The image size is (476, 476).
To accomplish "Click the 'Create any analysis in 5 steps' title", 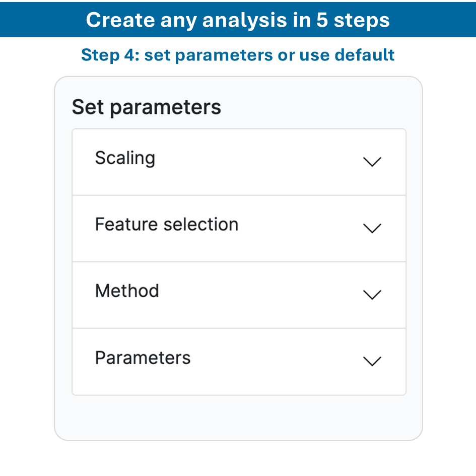I will click(238, 20).
